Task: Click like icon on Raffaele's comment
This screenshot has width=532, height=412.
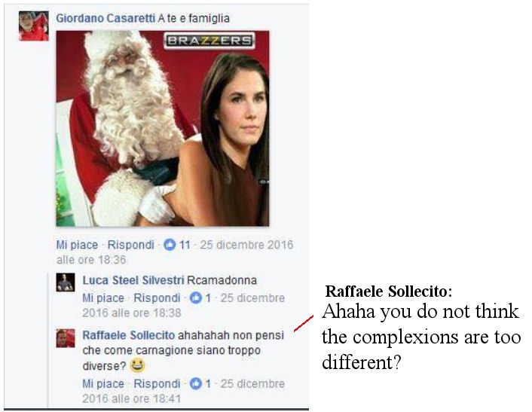Action: tap(196, 384)
